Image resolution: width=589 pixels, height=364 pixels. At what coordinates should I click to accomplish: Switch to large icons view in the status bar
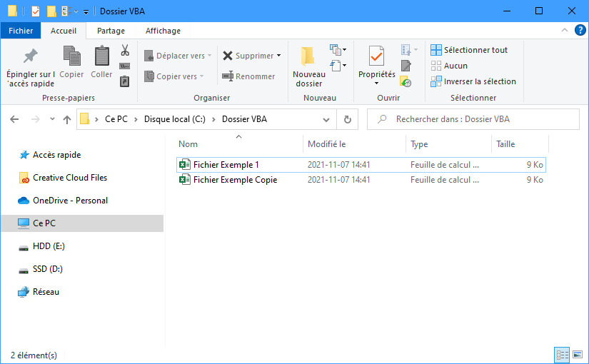pyautogui.click(x=578, y=355)
